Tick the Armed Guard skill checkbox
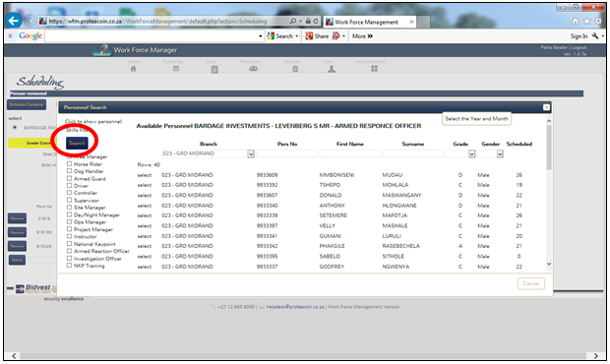The width and height of the screenshot is (610, 364). tap(69, 178)
